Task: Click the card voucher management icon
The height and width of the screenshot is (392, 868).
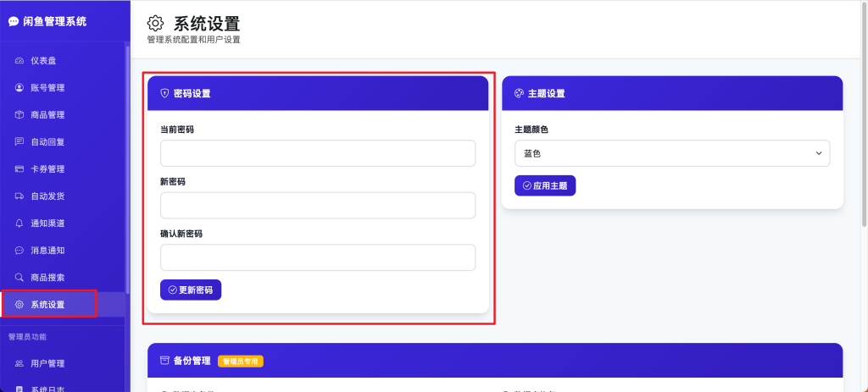Action: 19,169
